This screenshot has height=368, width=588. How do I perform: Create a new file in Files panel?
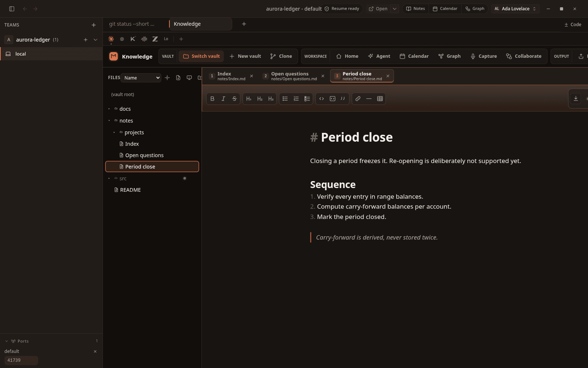coord(178,78)
